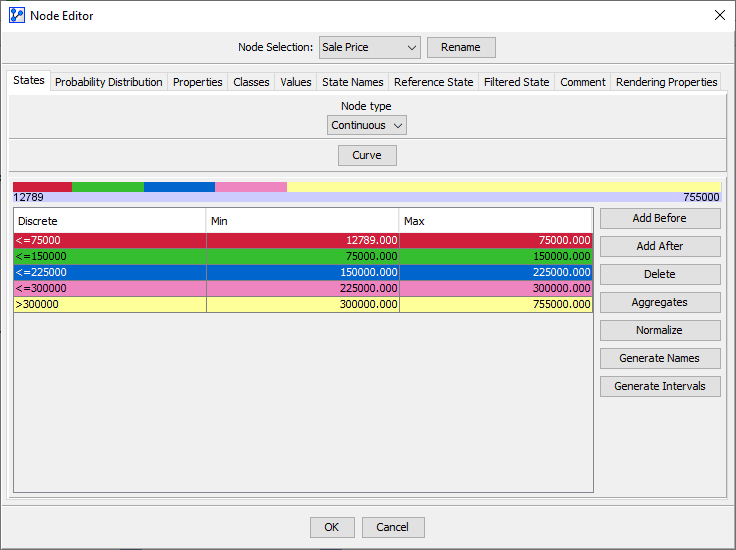Open the Reference State tab
This screenshot has width=736, height=550.
click(433, 82)
